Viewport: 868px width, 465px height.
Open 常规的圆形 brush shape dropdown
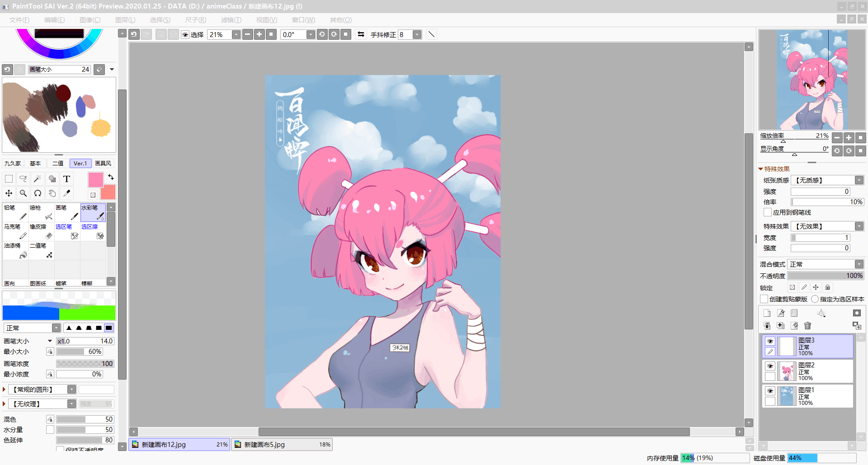click(71, 390)
